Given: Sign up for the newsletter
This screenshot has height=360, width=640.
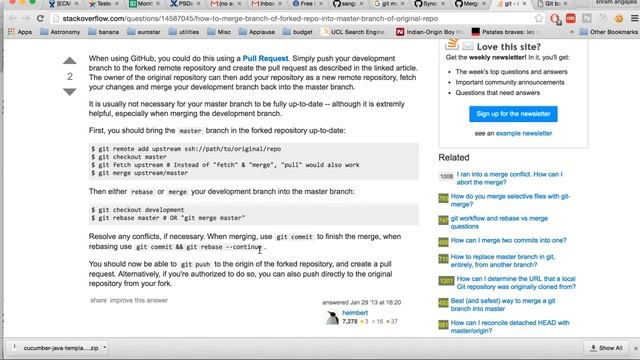Looking at the screenshot, I should tap(513, 114).
